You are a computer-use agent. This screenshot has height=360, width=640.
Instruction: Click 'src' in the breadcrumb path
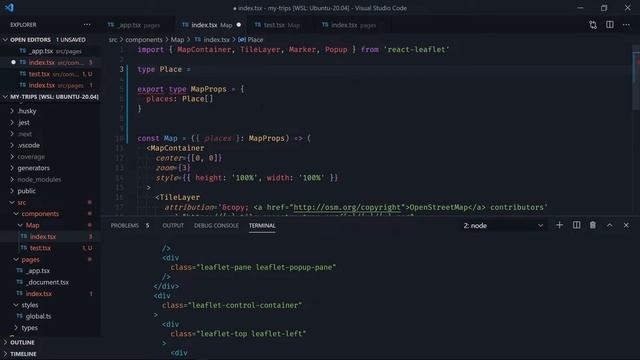click(113, 40)
